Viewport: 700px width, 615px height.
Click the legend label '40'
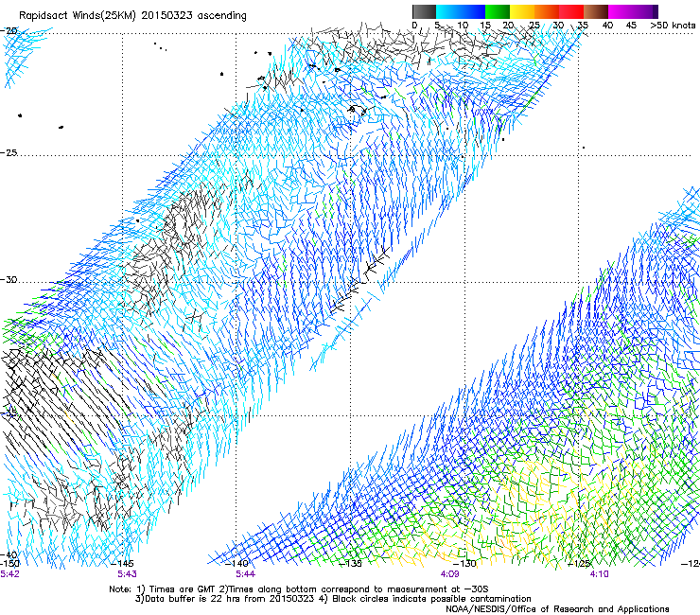pos(607,26)
